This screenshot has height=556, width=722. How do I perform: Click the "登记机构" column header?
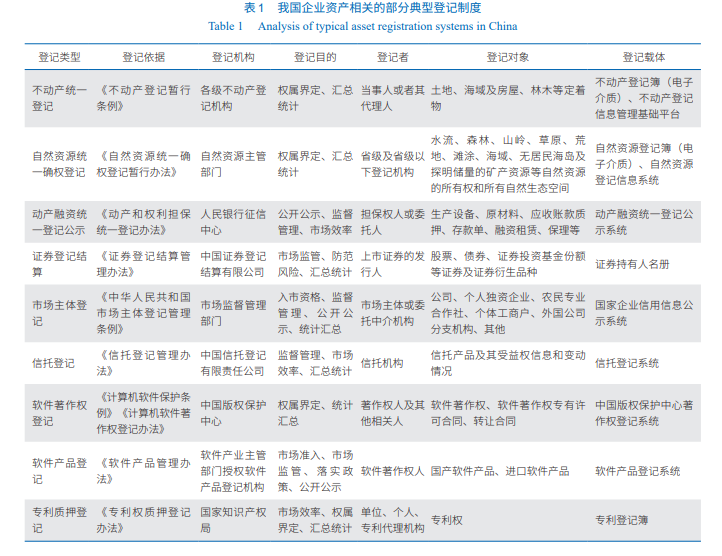coord(233,58)
